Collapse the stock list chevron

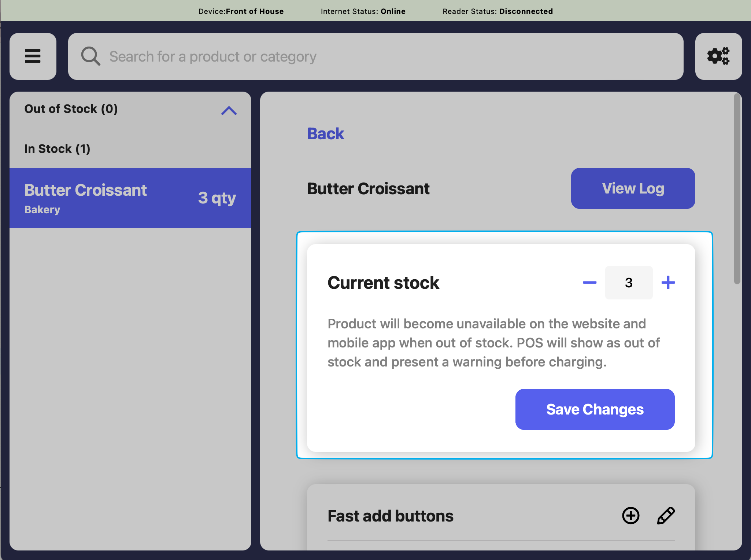point(229,111)
